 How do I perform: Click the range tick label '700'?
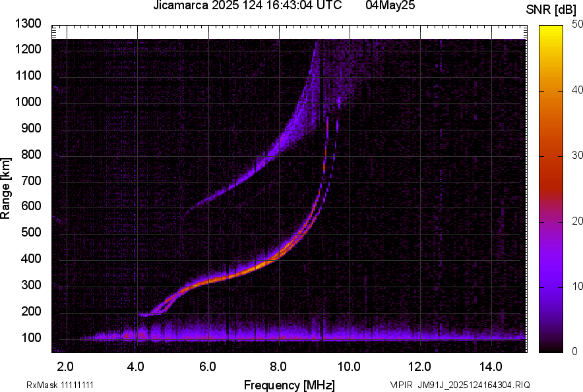click(31, 181)
